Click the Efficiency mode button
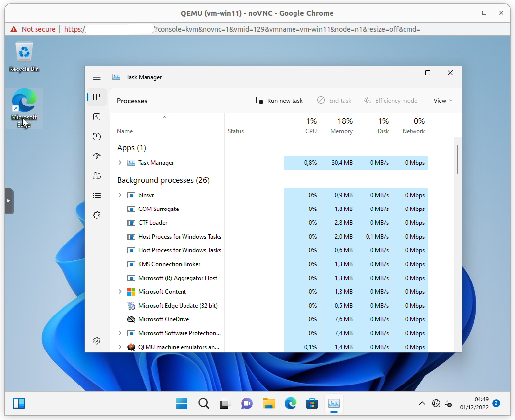Screen dimensions: 515x420 point(390,101)
